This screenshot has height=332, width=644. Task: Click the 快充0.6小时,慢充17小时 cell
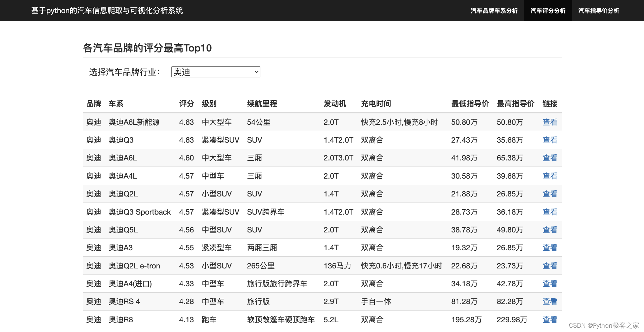[401, 266]
